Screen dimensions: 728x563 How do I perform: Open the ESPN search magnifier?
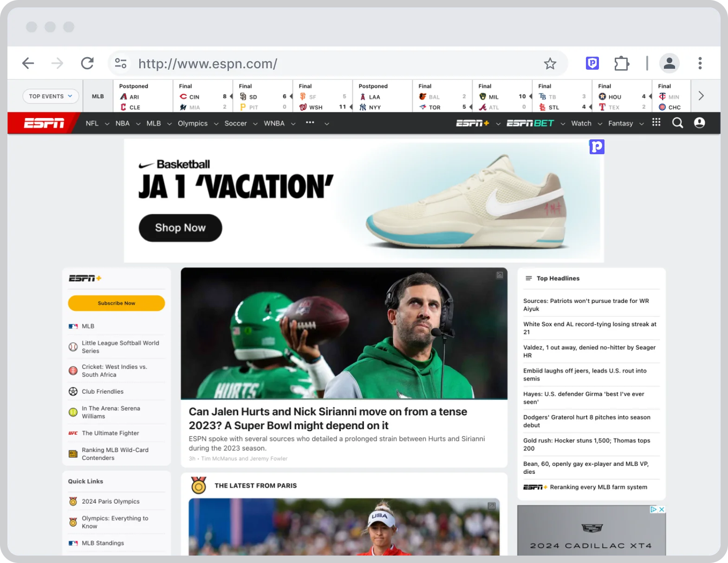click(x=678, y=123)
